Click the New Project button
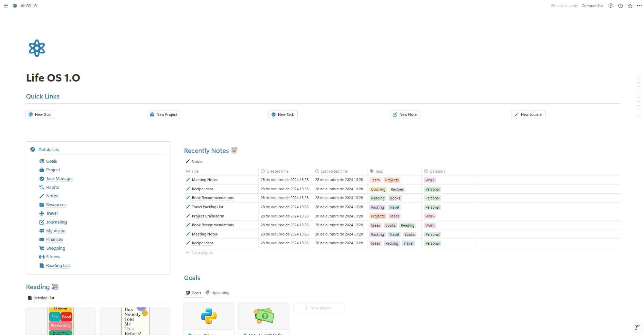The height and width of the screenshot is (335, 644). point(164,114)
